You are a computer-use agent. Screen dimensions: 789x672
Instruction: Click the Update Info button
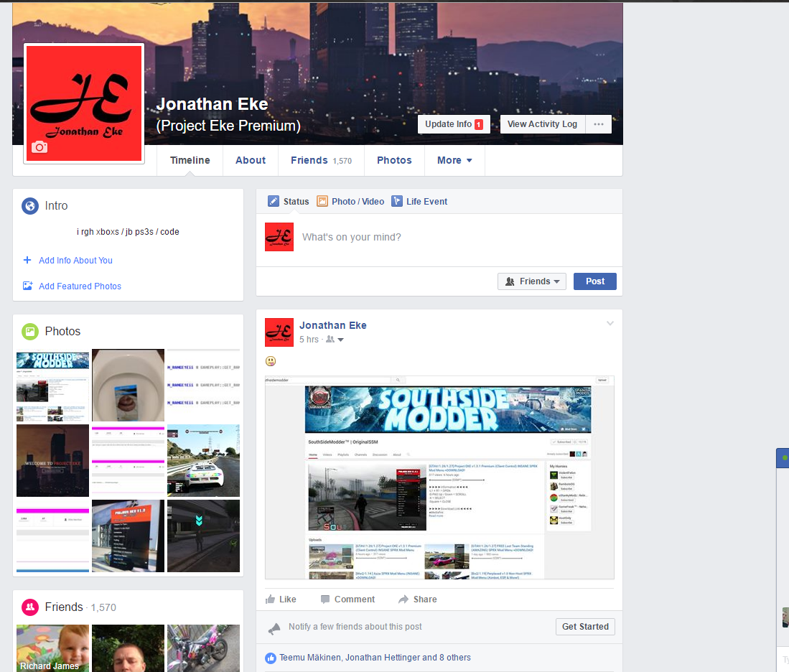point(454,124)
